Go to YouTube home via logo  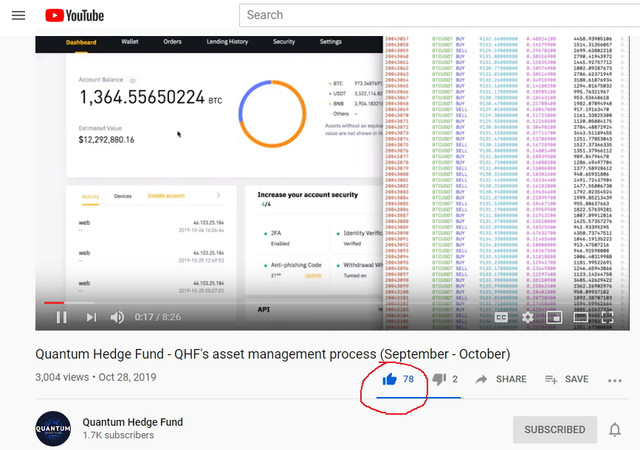click(74, 16)
